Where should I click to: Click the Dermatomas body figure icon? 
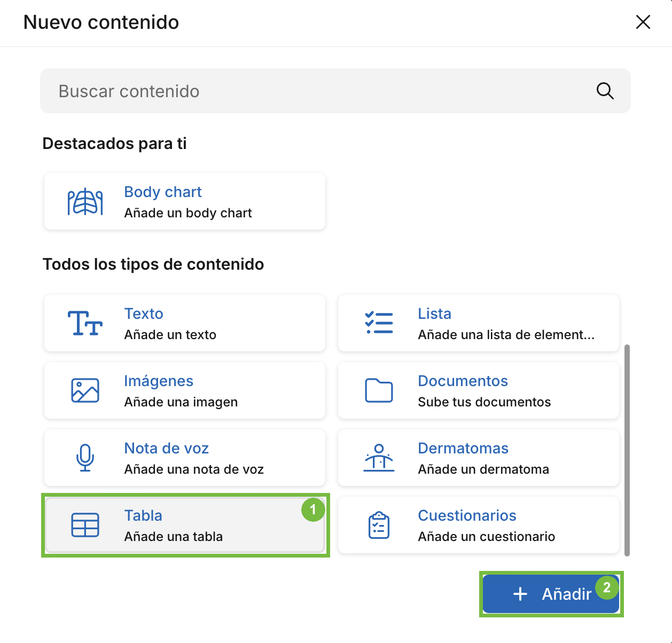[x=379, y=458]
